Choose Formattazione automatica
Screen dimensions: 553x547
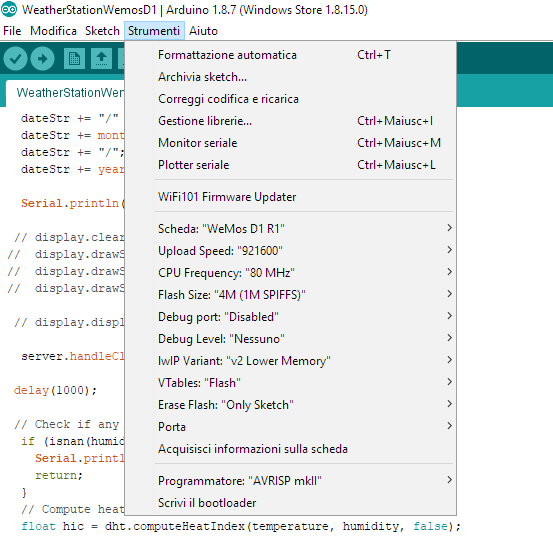click(x=291, y=55)
